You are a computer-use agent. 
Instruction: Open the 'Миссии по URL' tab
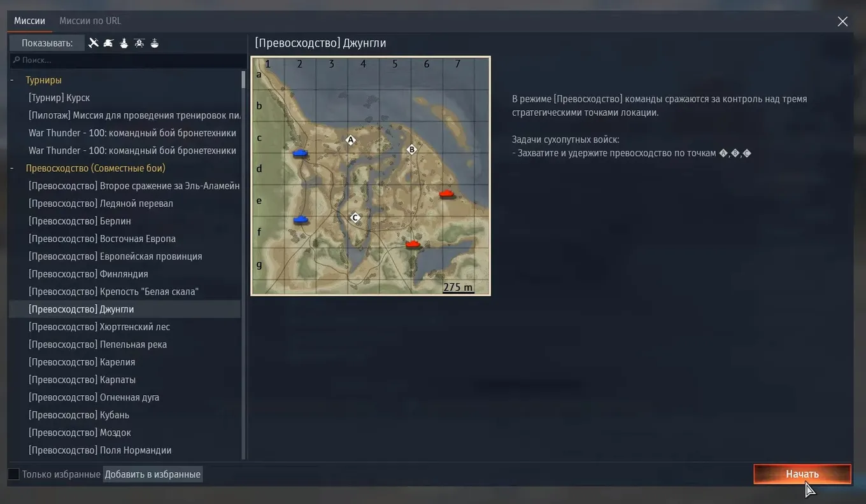click(x=90, y=21)
